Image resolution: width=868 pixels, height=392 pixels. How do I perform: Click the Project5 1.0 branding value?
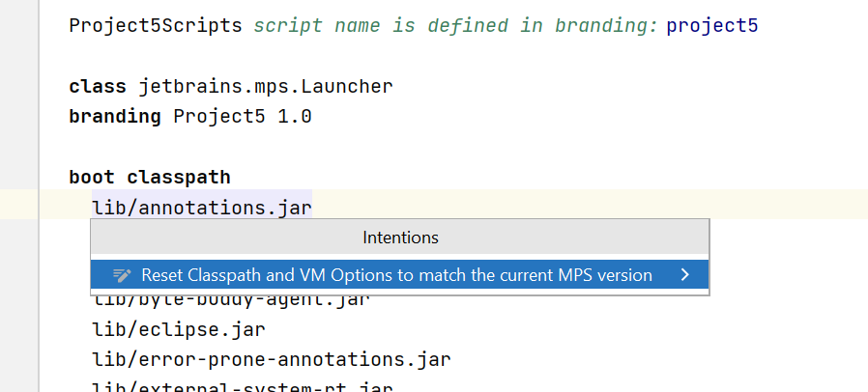(242, 117)
